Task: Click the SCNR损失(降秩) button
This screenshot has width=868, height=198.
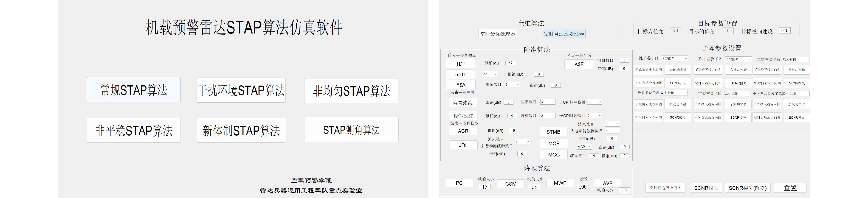Action: [x=747, y=188]
